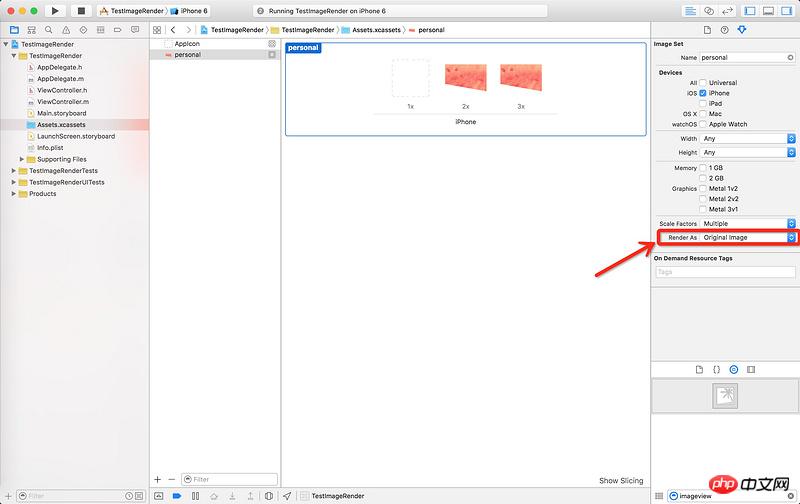The width and height of the screenshot is (800, 504).
Task: Toggle the Debug area pane
Action: coord(768,11)
